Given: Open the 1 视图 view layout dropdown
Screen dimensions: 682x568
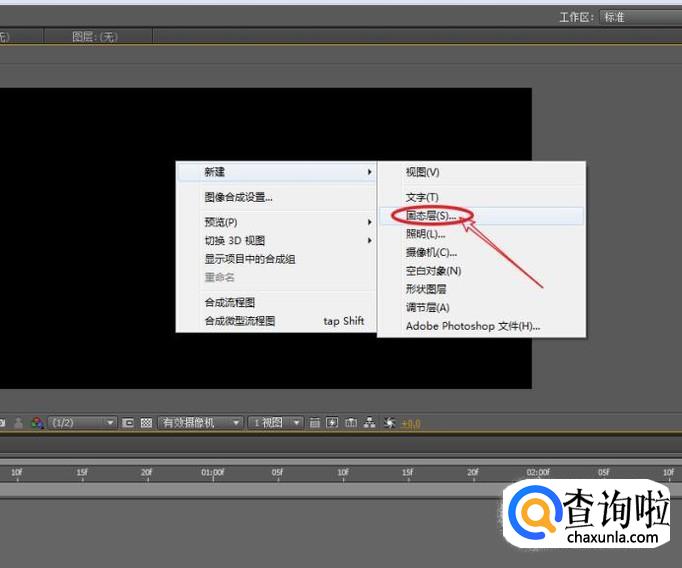Looking at the screenshot, I should [276, 423].
